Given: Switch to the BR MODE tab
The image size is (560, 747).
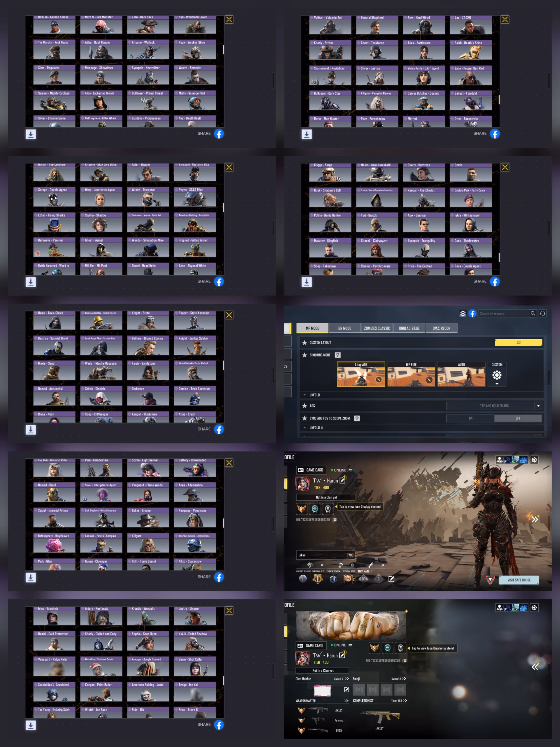Looking at the screenshot, I should point(344,328).
